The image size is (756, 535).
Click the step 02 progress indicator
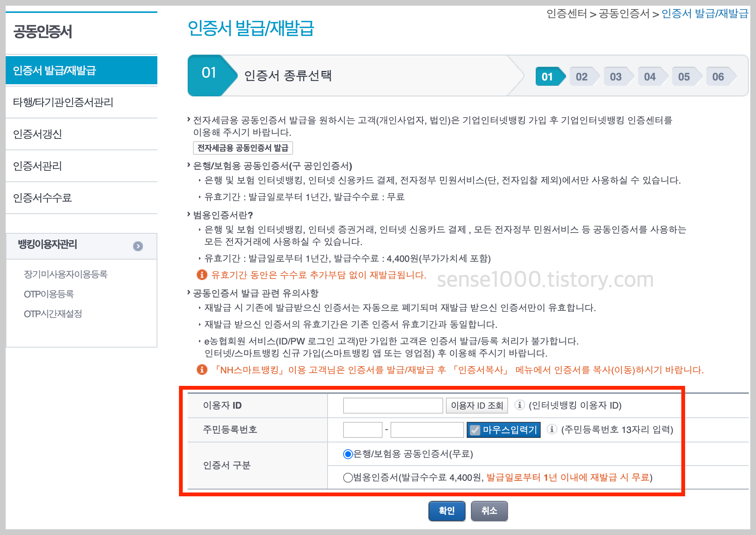click(582, 76)
